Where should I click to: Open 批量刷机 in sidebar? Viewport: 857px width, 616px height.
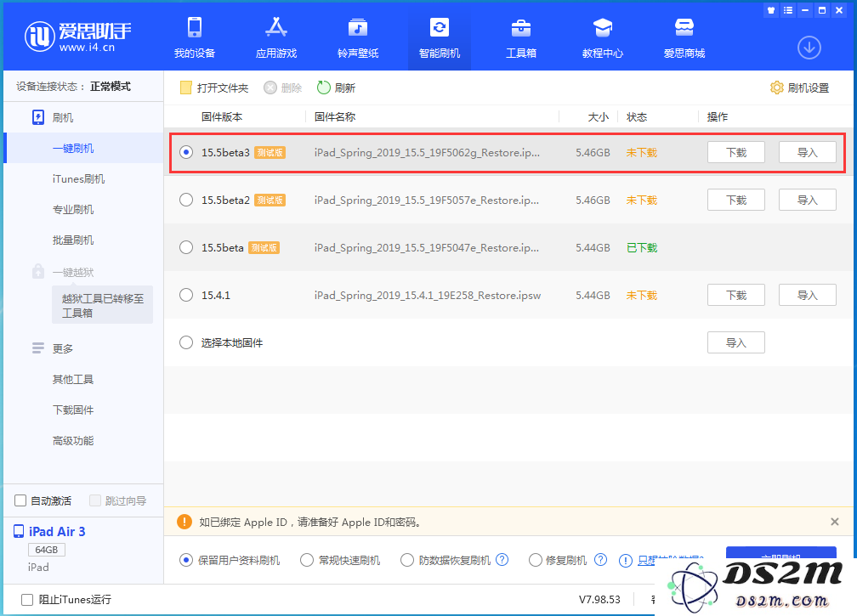[73, 240]
